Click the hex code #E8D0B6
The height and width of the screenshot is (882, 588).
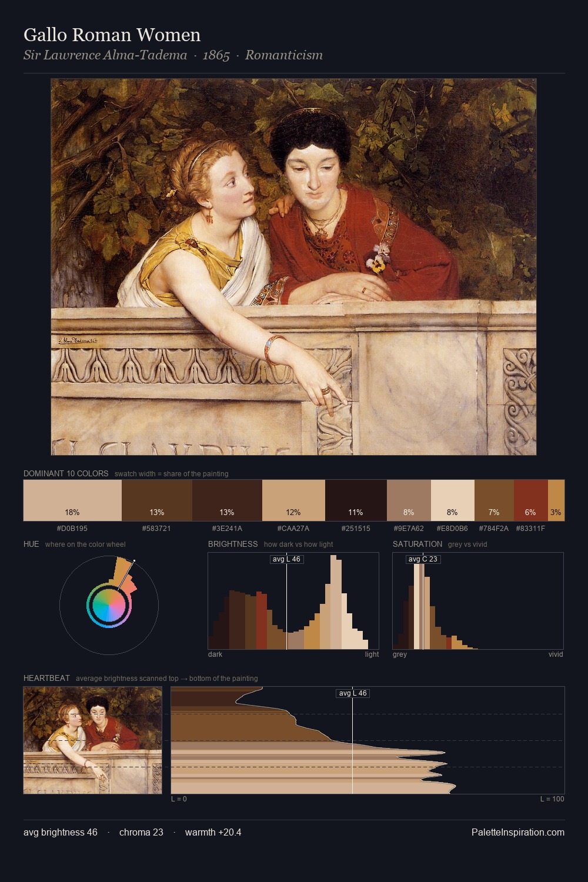[x=452, y=529]
